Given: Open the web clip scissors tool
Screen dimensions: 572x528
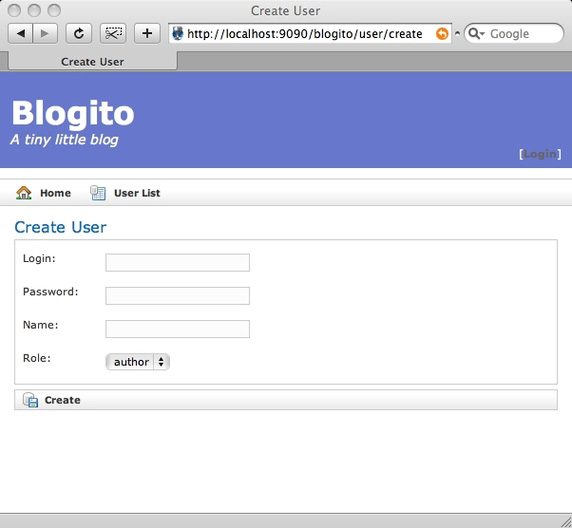Looking at the screenshot, I should (113, 34).
